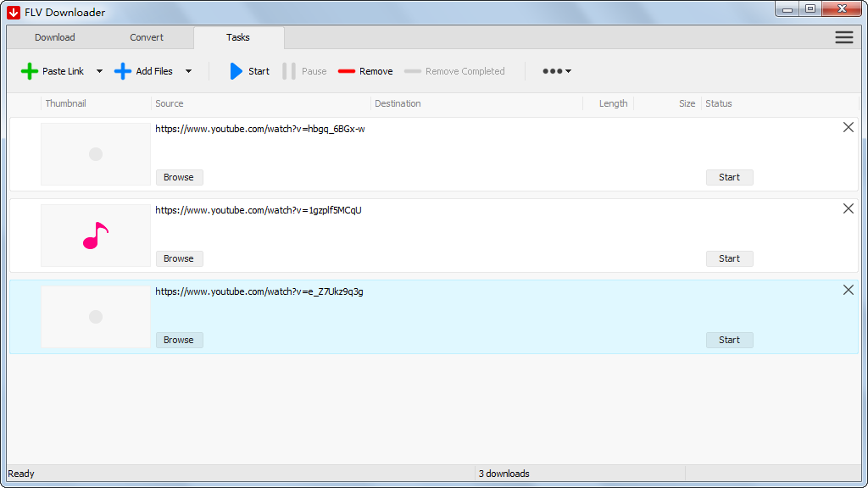Start the e_Z7Ukz9q3g download task
The height and width of the screenshot is (488, 868).
point(729,340)
